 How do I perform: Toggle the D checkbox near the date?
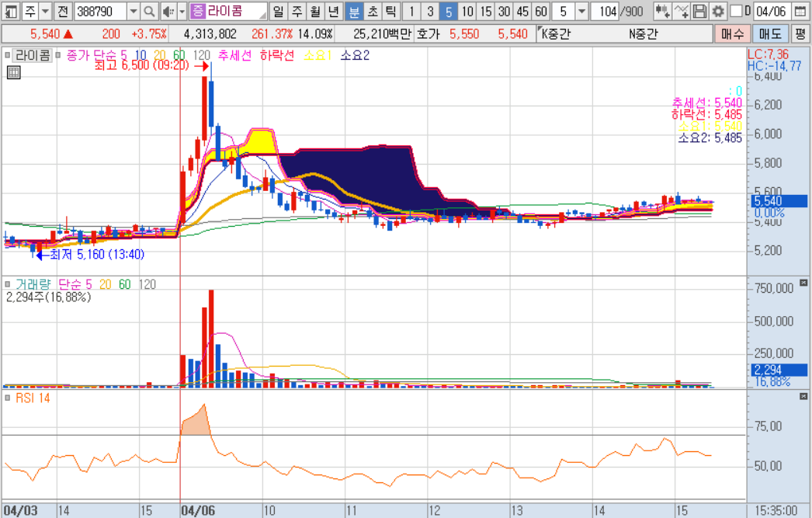pyautogui.click(x=735, y=11)
